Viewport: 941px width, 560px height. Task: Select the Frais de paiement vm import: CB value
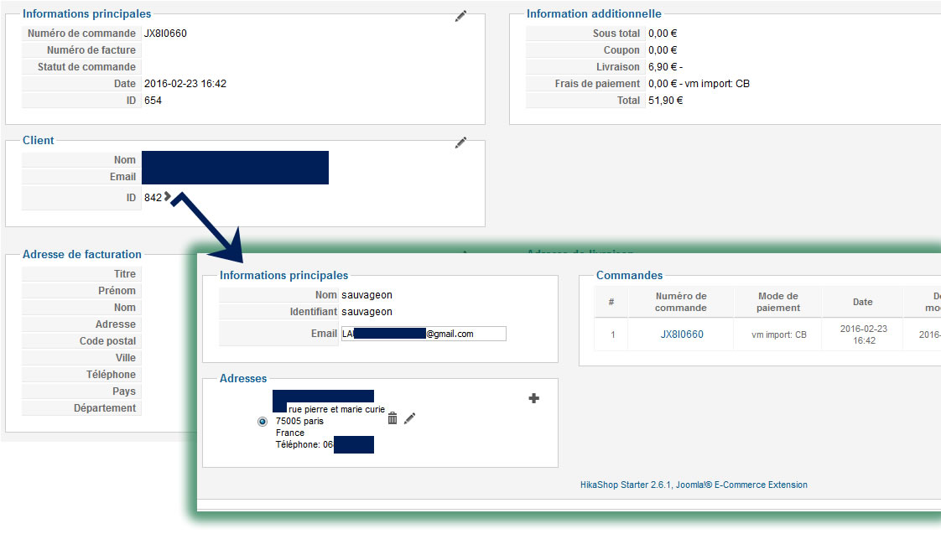[699, 83]
